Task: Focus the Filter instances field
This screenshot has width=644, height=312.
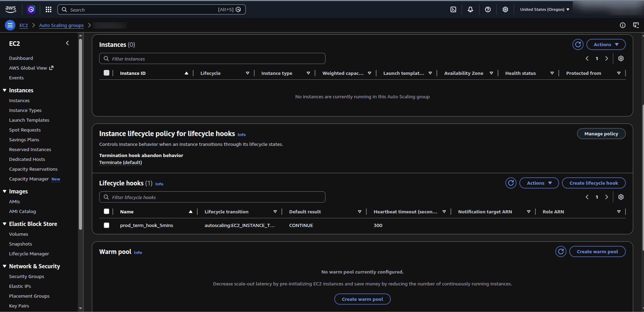Action: pyautogui.click(x=212, y=58)
